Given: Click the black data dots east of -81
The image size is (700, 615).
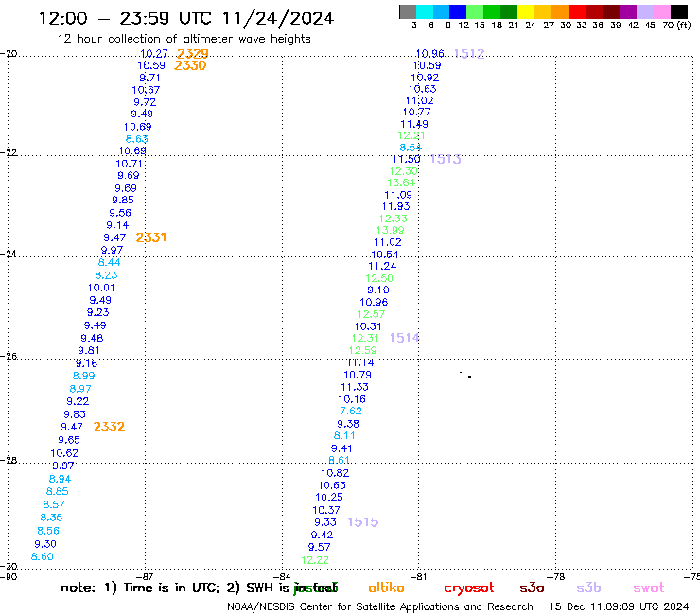Looking at the screenshot, I should click(x=466, y=375).
